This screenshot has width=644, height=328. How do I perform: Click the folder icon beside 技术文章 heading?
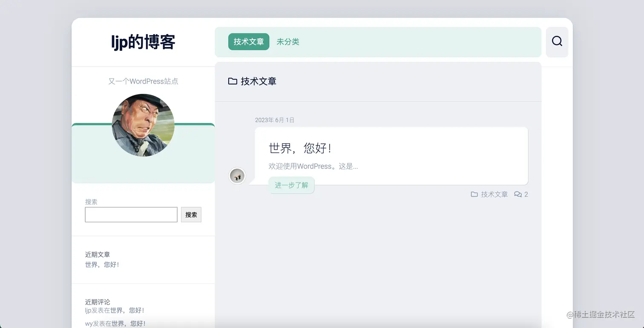[x=233, y=81]
